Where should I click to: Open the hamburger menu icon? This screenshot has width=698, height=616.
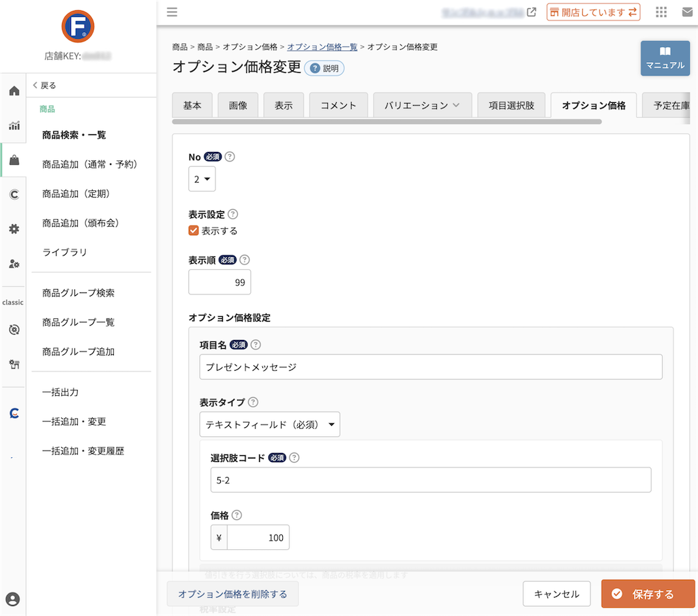[x=172, y=12]
